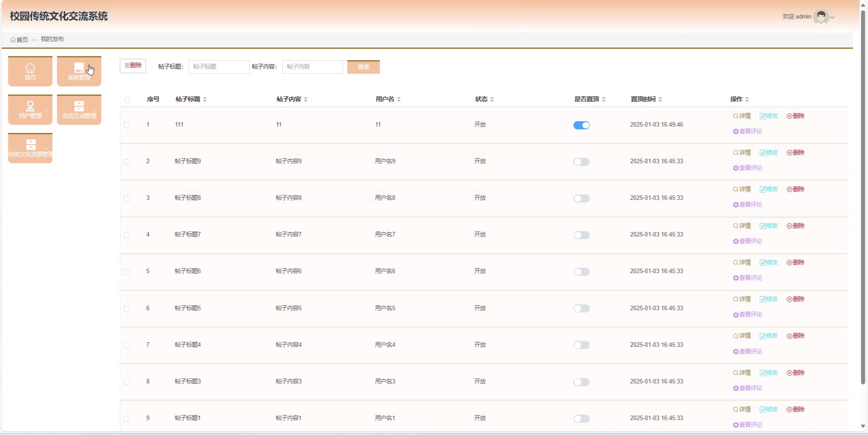Open the 系统管理 sidebar tile
Screen dimensions: 868x435
(x=79, y=71)
